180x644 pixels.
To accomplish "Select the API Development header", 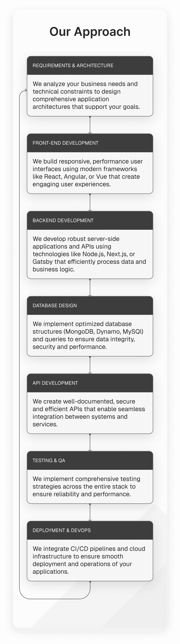I will coord(90,383).
